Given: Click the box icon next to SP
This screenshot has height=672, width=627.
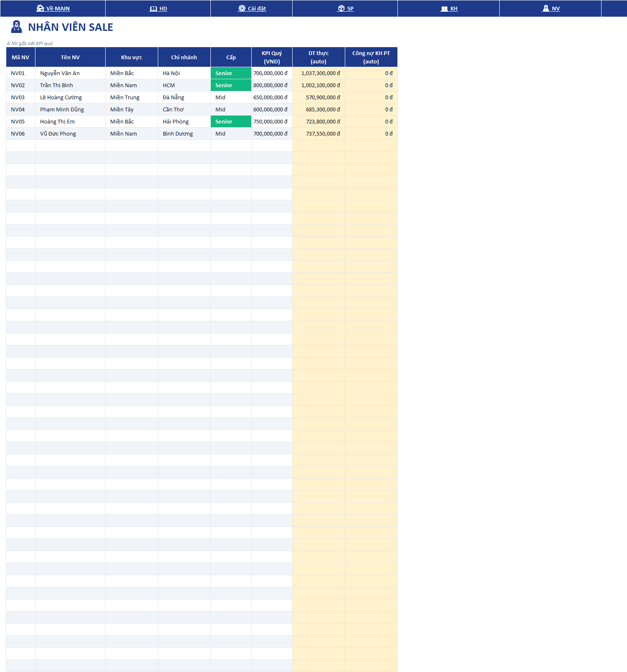Looking at the screenshot, I should pyautogui.click(x=341, y=8).
